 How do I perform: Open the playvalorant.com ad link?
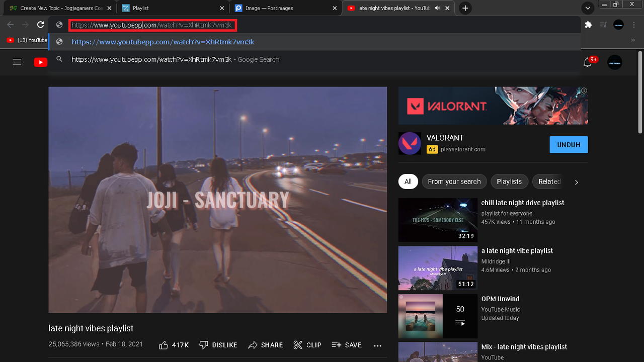(x=463, y=149)
